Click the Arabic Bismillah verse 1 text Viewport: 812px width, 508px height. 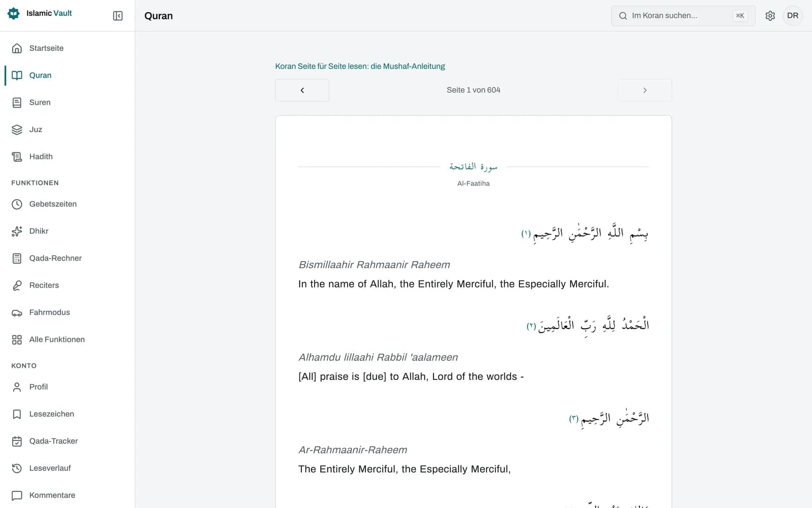585,233
